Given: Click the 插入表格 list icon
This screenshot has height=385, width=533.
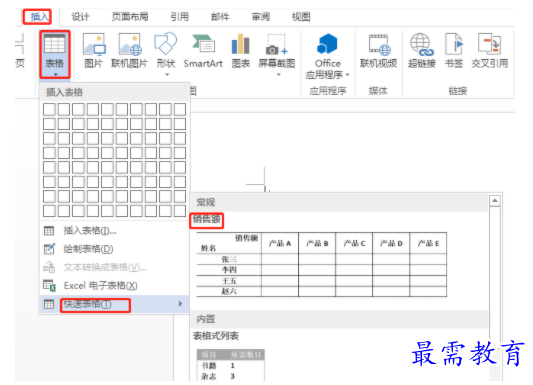Looking at the screenshot, I should (x=49, y=231).
